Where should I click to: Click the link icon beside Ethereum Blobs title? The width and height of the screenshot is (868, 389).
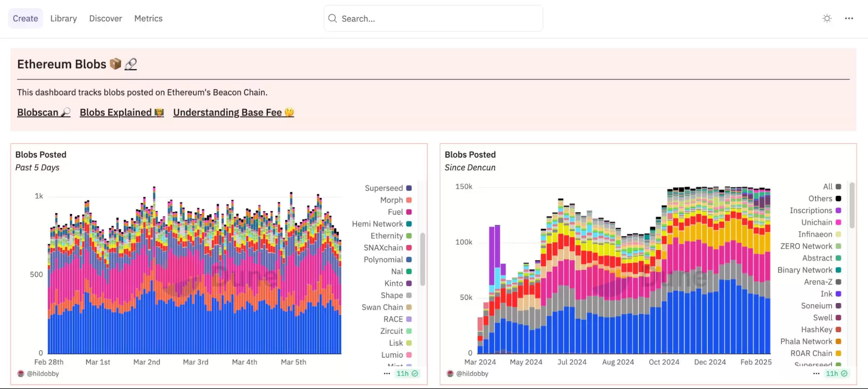[131, 64]
